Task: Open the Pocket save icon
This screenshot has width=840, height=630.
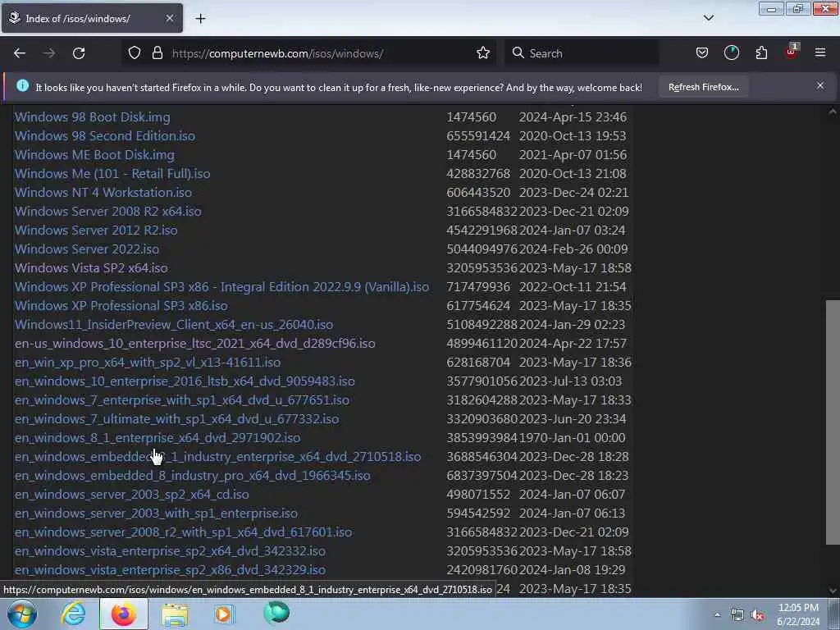Action: coord(702,53)
